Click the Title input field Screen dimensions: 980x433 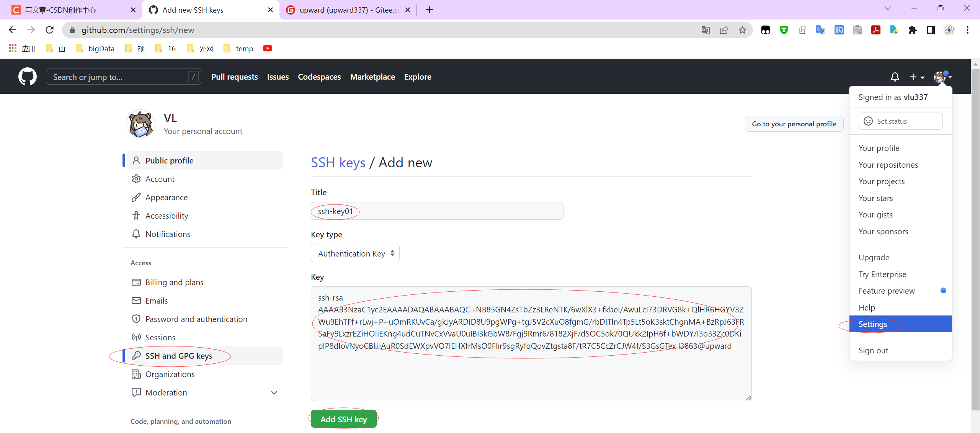[x=437, y=211]
